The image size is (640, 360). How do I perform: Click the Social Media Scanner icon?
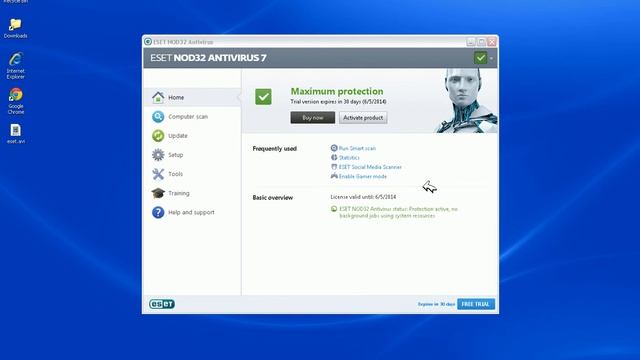click(x=334, y=167)
